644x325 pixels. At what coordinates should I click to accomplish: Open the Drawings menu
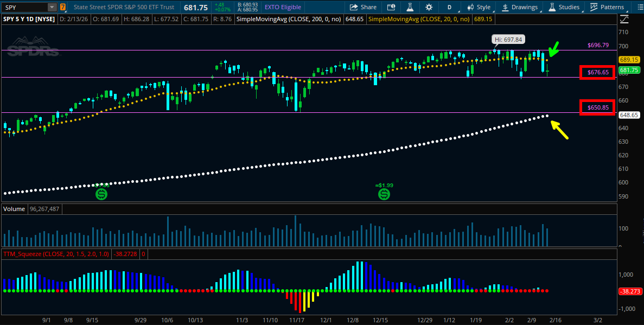pos(520,7)
